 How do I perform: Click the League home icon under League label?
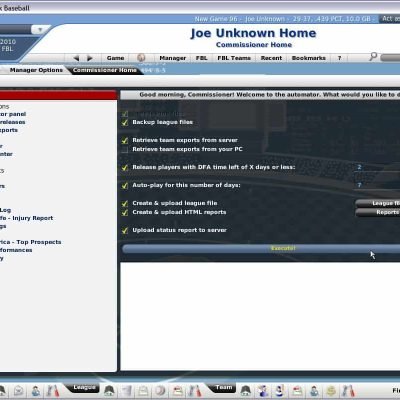(109, 391)
